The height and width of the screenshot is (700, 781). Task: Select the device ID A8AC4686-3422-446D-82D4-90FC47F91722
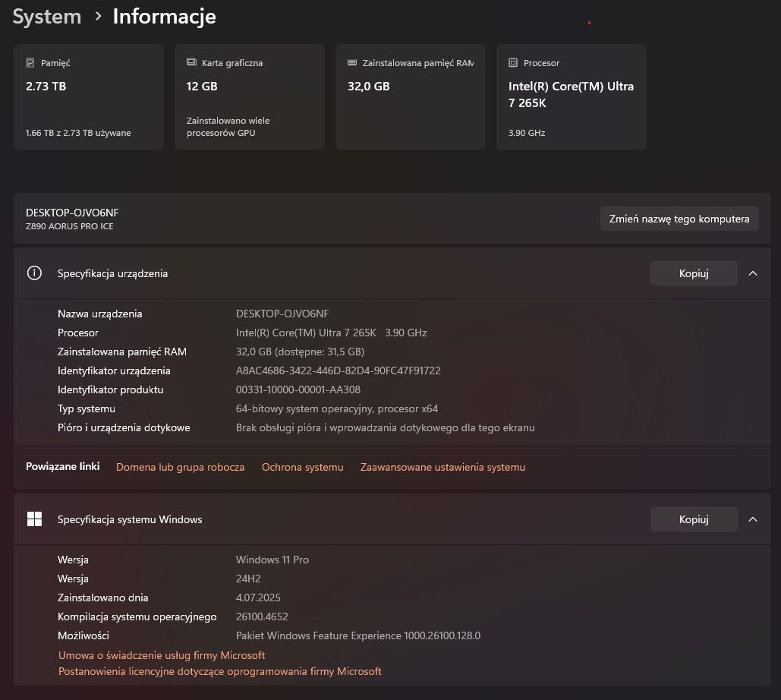point(339,370)
